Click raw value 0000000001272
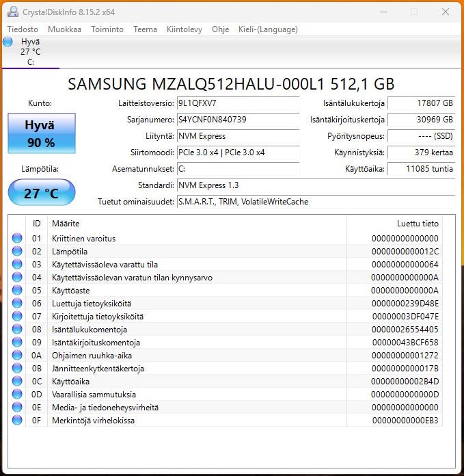464x476 pixels. [405, 356]
